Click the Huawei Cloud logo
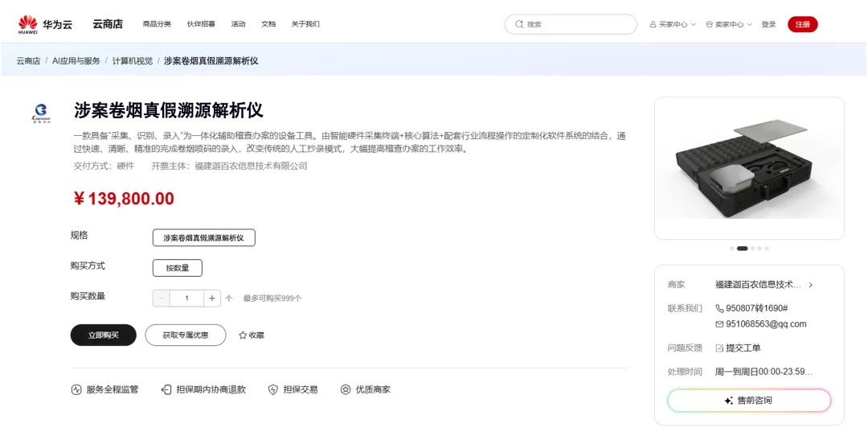 coord(45,24)
